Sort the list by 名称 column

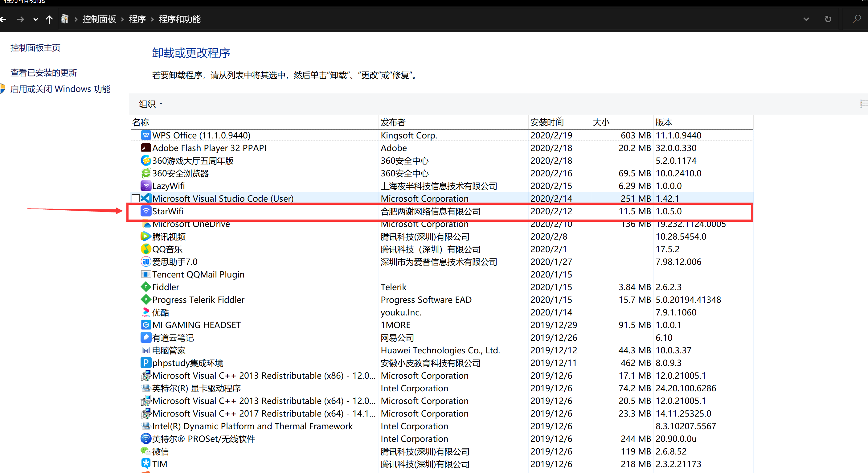(x=254, y=122)
